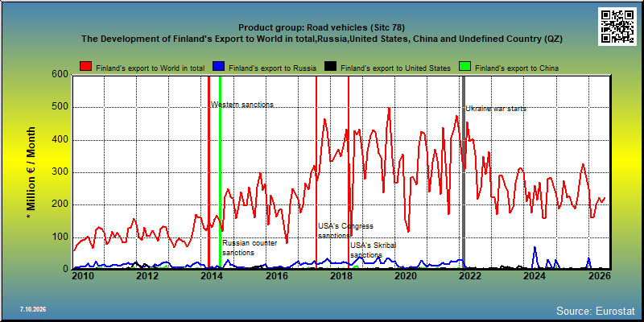Click the 2026 x-axis year label
The width and height of the screenshot is (644, 322).
pyautogui.click(x=599, y=276)
